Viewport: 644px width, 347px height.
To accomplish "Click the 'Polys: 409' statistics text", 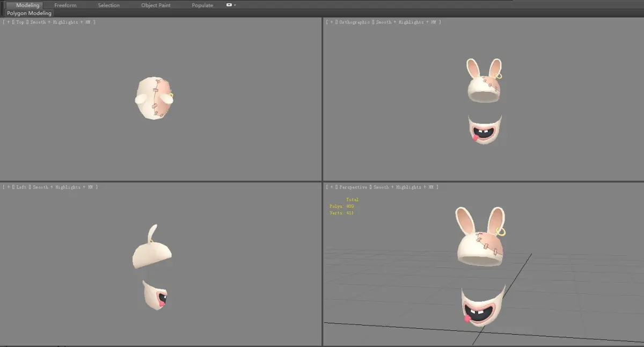I will coord(342,206).
